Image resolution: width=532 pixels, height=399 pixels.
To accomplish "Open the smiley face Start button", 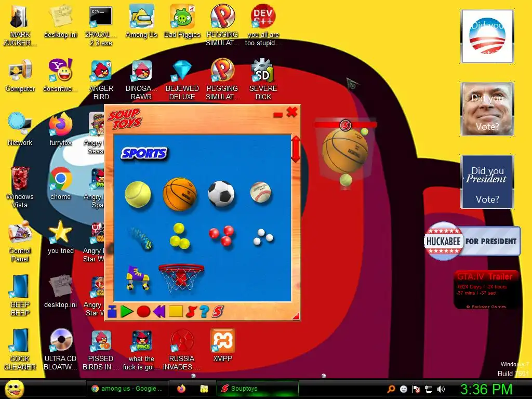I will pos(15,389).
